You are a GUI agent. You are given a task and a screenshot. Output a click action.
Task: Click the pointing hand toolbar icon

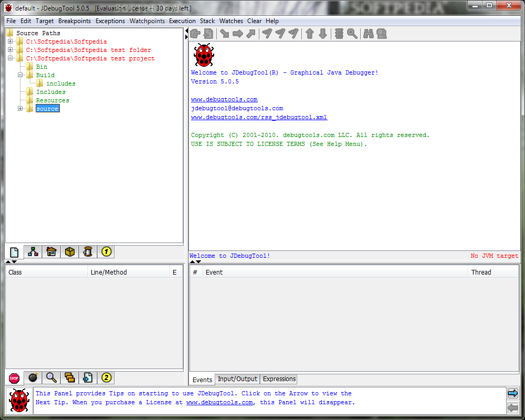coord(195,34)
